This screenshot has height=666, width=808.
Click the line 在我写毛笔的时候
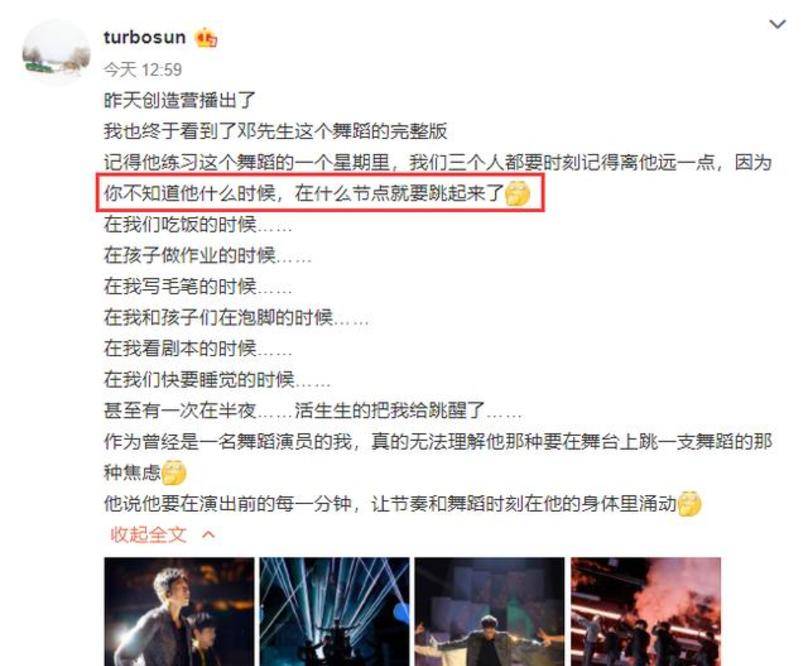point(198,287)
